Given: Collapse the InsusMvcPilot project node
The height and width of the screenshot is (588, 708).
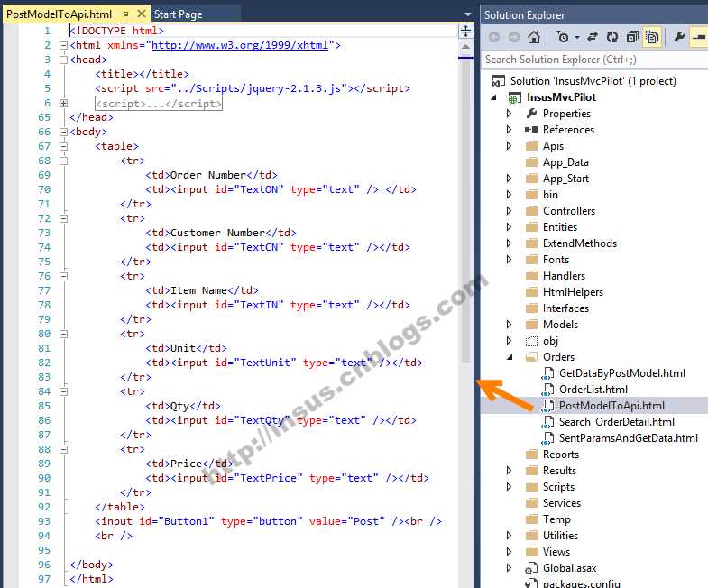Looking at the screenshot, I should pos(494,97).
